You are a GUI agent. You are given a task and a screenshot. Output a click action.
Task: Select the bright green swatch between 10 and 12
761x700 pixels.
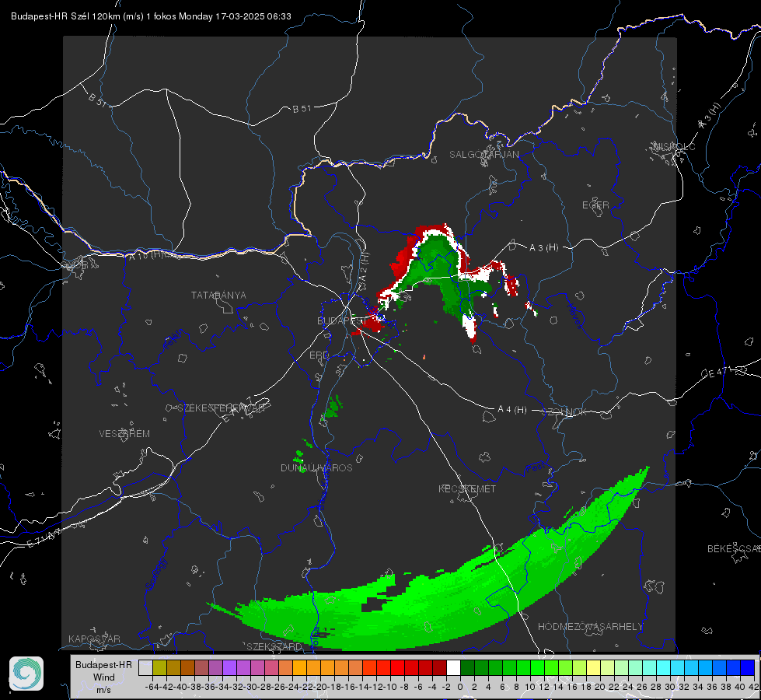click(x=537, y=667)
